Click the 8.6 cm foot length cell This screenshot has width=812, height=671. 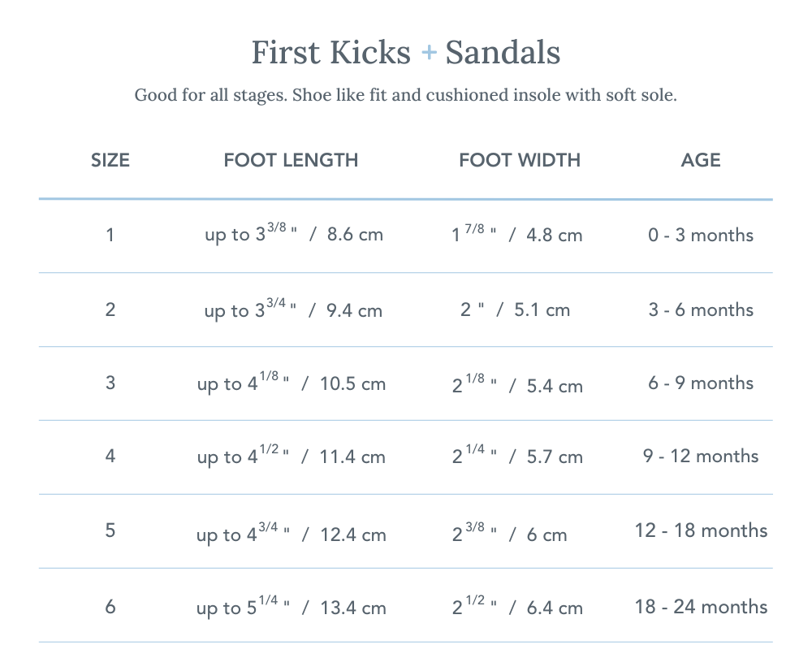355,236
